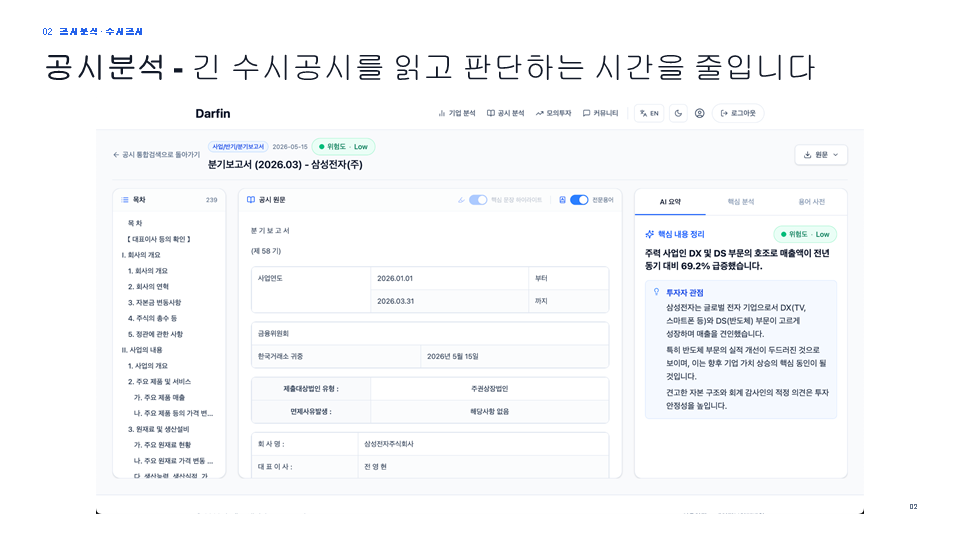Toggle the 전문용어 switch
960x540 pixels.
pyautogui.click(x=579, y=200)
